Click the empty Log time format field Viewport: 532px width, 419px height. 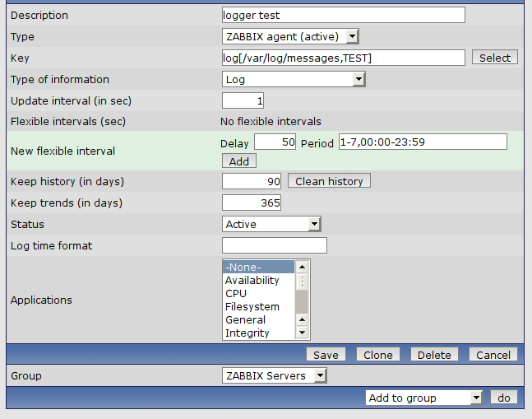pyautogui.click(x=275, y=245)
